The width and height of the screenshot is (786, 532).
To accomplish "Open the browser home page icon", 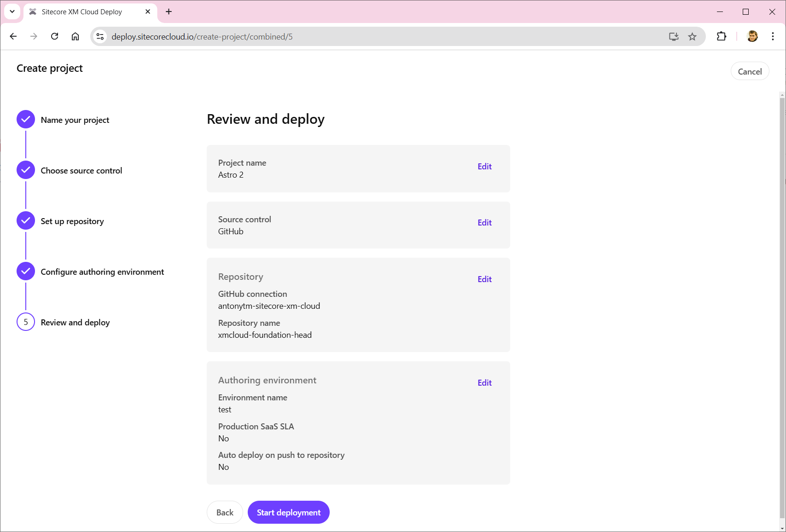I will (x=75, y=36).
